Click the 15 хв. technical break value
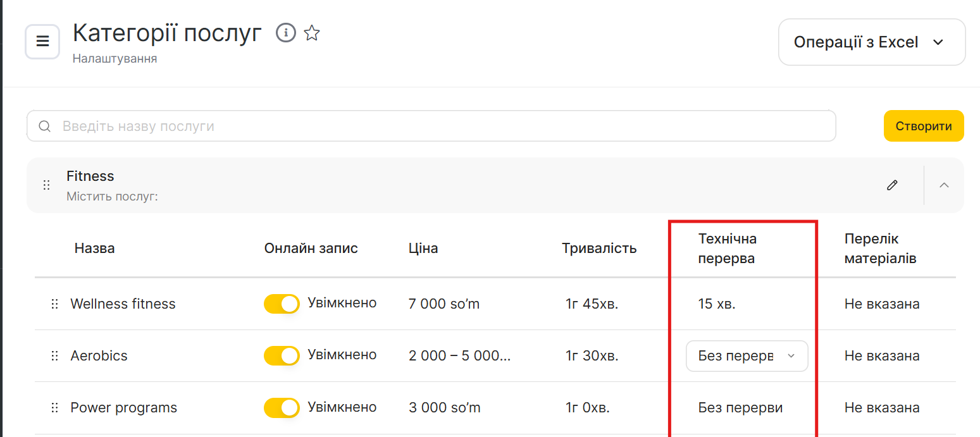Screen dimensions: 980x437 (x=717, y=304)
